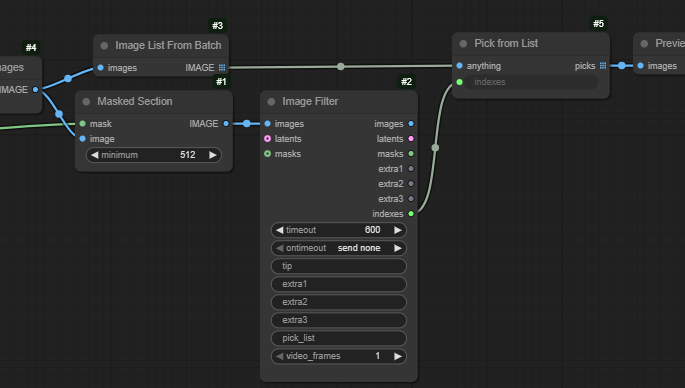Click the picks grid output port on Pick from List
The width and height of the screenshot is (685, 388).
[603, 66]
